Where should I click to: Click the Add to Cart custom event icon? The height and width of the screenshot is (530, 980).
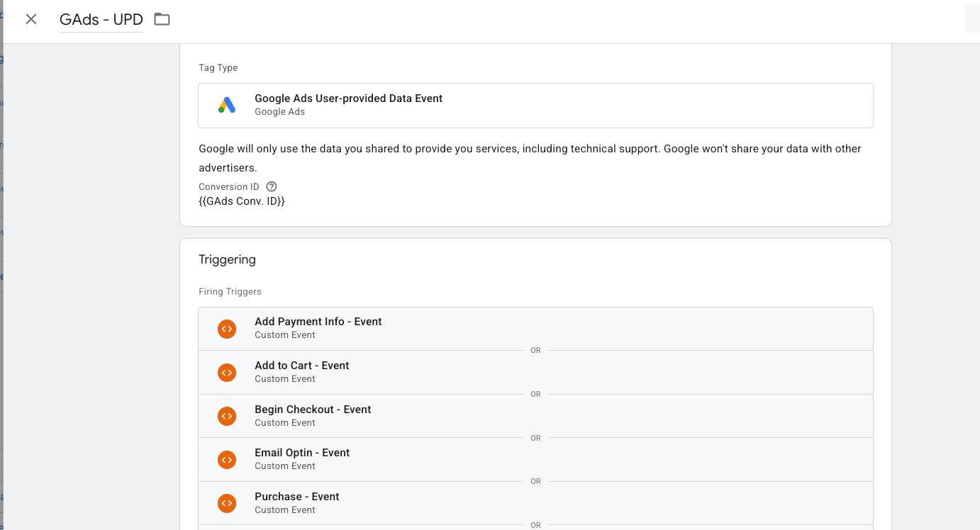(227, 372)
